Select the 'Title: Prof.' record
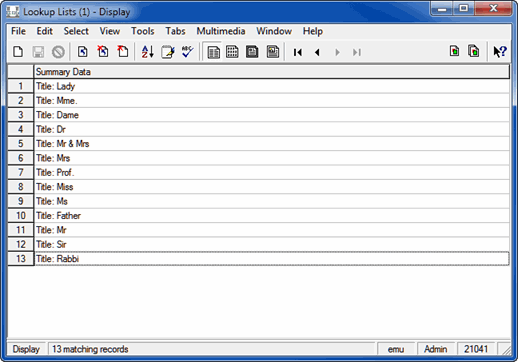The width and height of the screenshot is (518, 362). (x=272, y=172)
